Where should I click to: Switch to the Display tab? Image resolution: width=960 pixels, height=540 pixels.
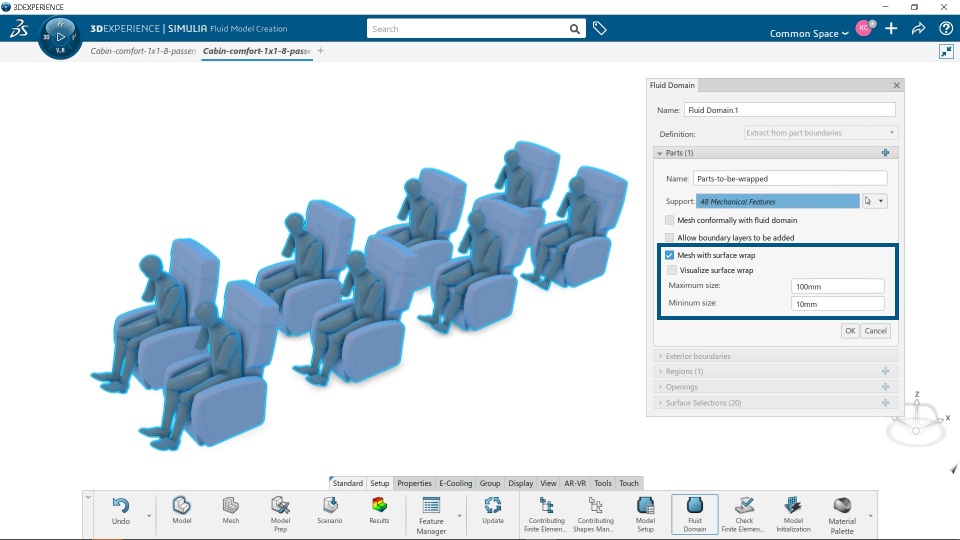(520, 483)
